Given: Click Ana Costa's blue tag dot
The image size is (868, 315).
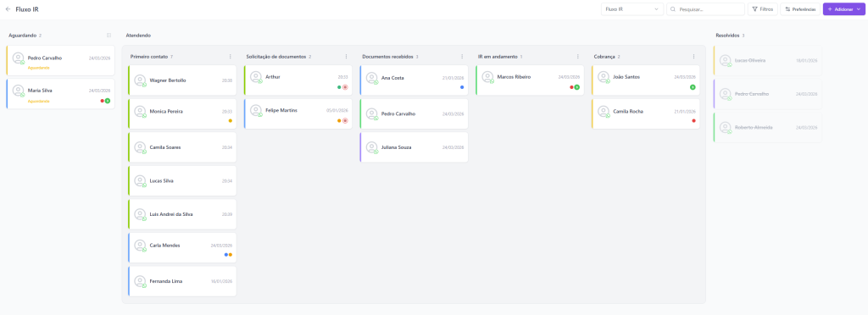Looking at the screenshot, I should [x=462, y=87].
